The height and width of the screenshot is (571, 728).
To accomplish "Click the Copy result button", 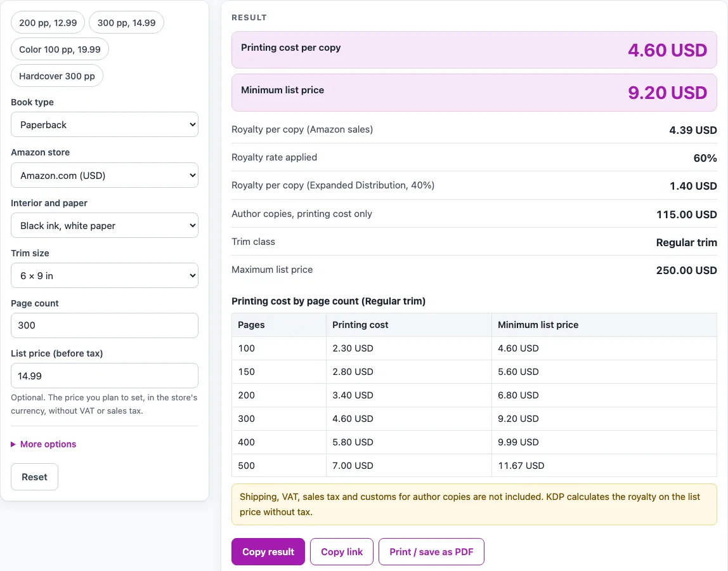I will coord(268,551).
